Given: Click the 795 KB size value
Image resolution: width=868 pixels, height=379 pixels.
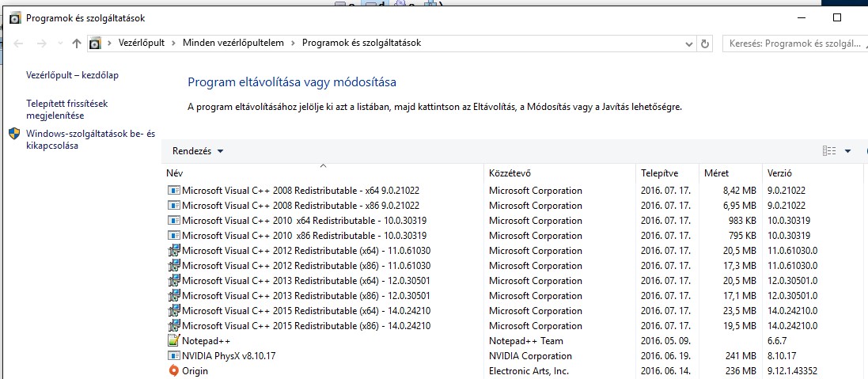Looking at the screenshot, I should pos(741,235).
